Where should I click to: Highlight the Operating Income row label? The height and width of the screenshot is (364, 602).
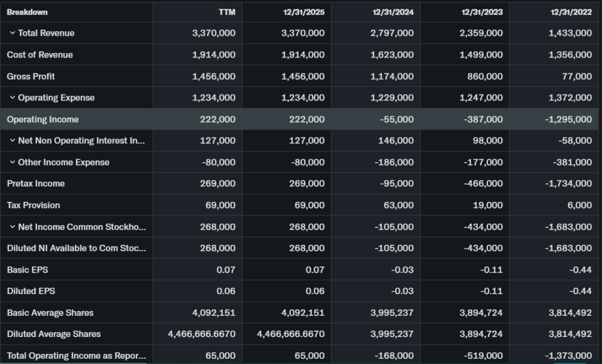point(42,119)
